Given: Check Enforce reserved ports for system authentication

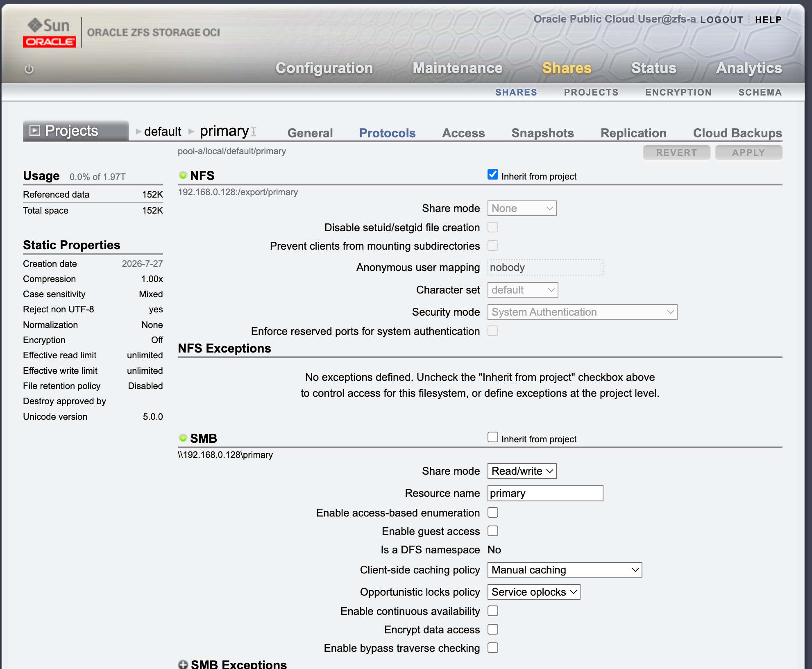Looking at the screenshot, I should (493, 331).
